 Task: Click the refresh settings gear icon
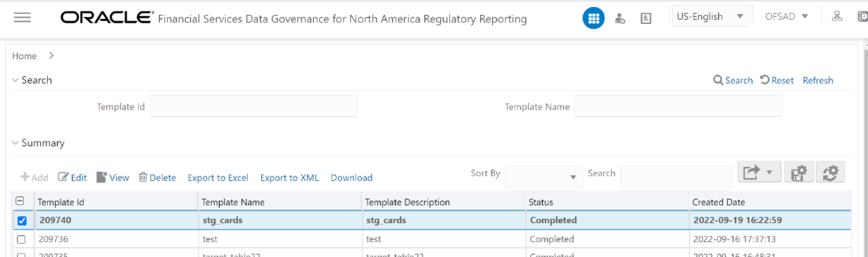(x=831, y=173)
